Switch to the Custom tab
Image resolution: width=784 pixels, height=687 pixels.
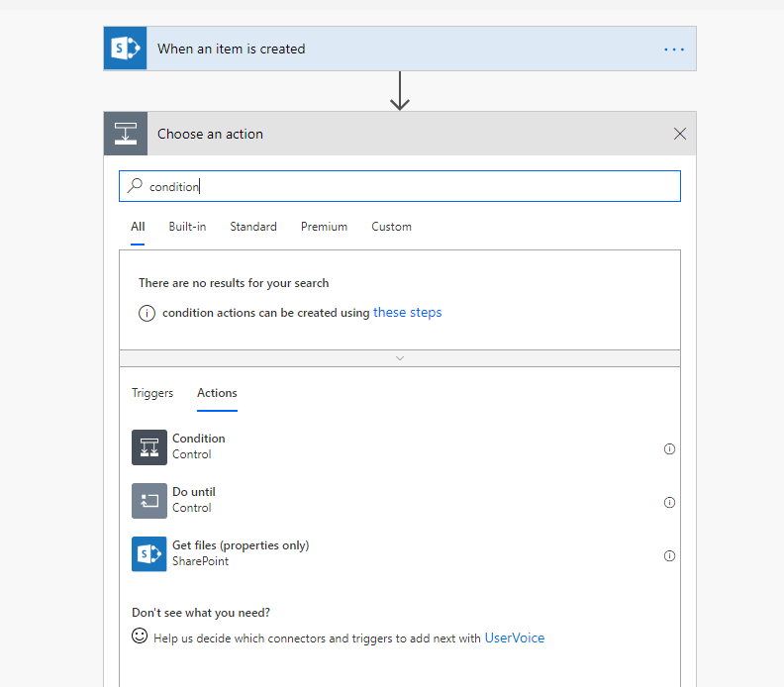click(x=391, y=227)
